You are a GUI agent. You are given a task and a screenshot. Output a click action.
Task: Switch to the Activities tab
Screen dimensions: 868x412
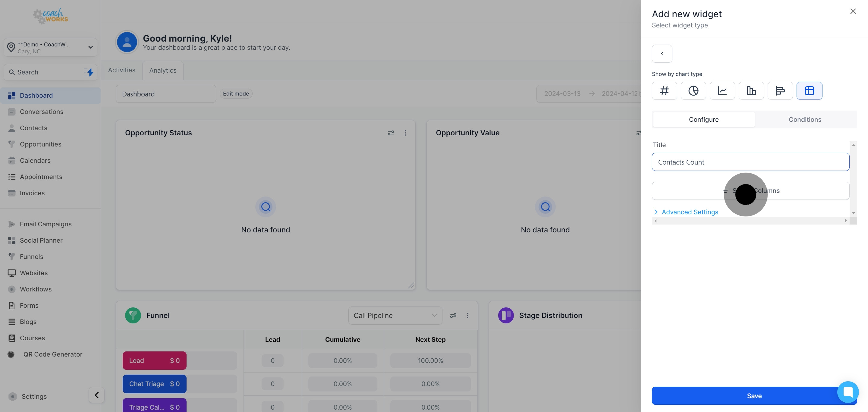click(x=122, y=70)
